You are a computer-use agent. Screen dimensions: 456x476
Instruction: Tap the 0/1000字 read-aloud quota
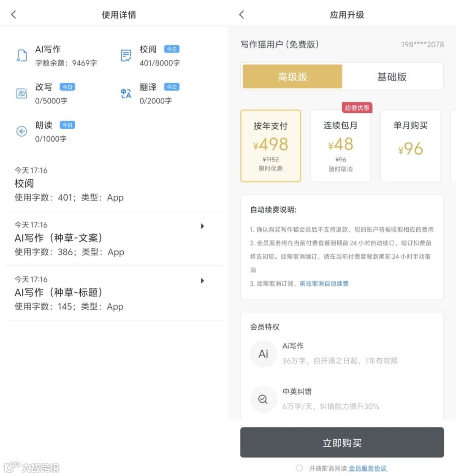[x=51, y=139]
